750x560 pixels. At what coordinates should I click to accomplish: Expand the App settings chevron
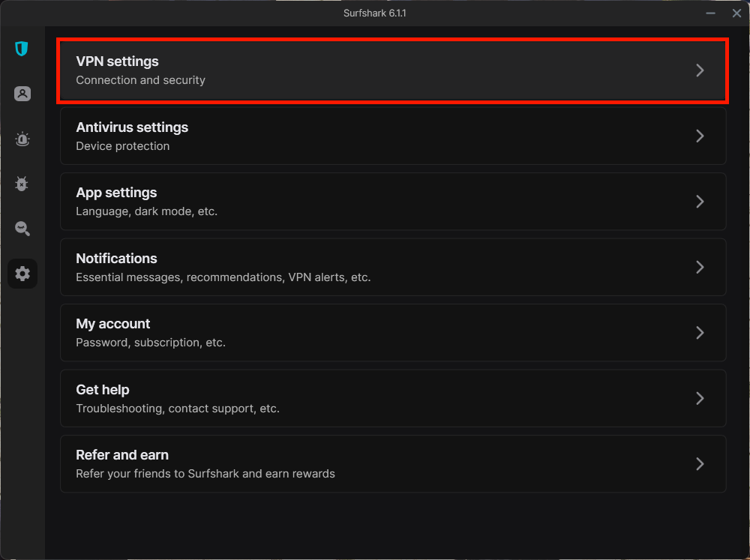tap(700, 201)
